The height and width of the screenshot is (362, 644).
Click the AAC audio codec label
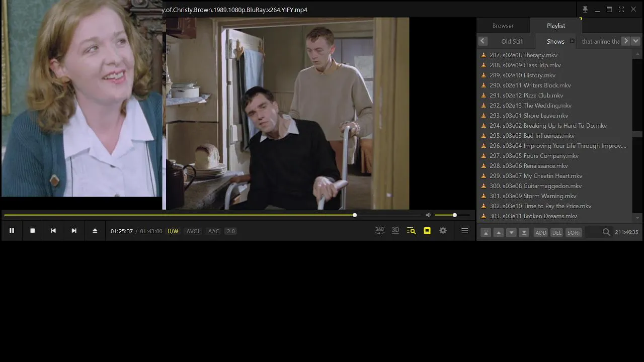click(214, 231)
